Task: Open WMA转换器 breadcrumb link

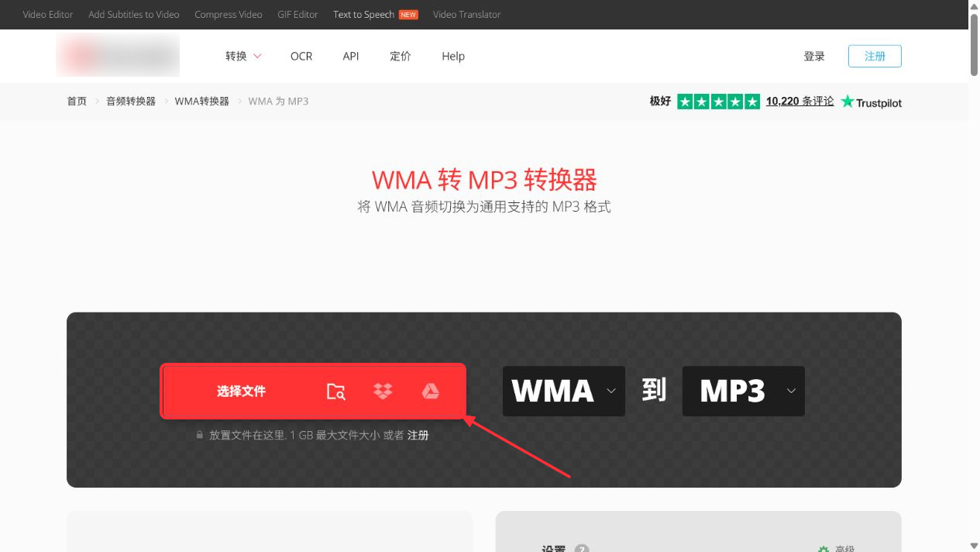Action: coord(202,102)
